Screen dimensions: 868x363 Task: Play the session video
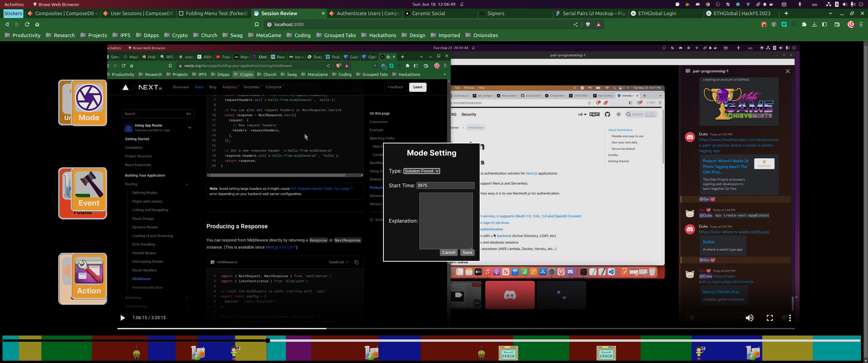[123, 318]
